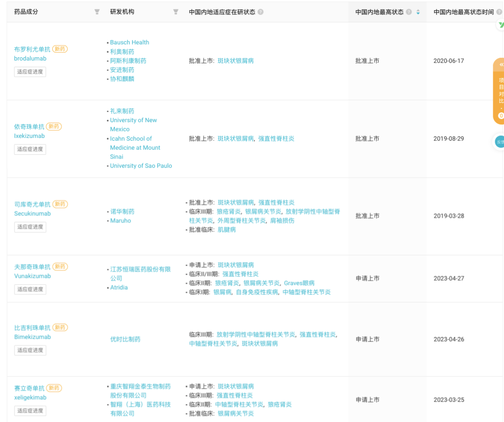This screenshot has height=422, width=504.
Task: Click the 新药 tag beside 赛立奇单抗
Action: 54,388
